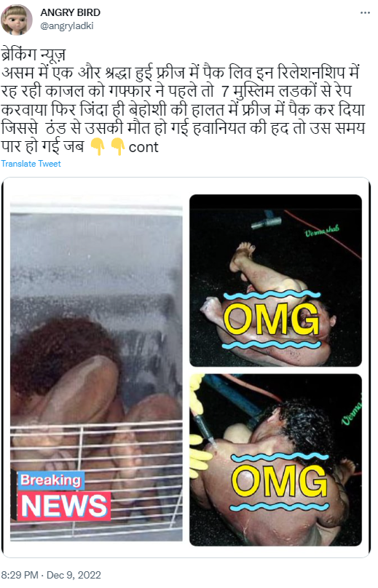Click the upper yellow OMG sticker

272,318
